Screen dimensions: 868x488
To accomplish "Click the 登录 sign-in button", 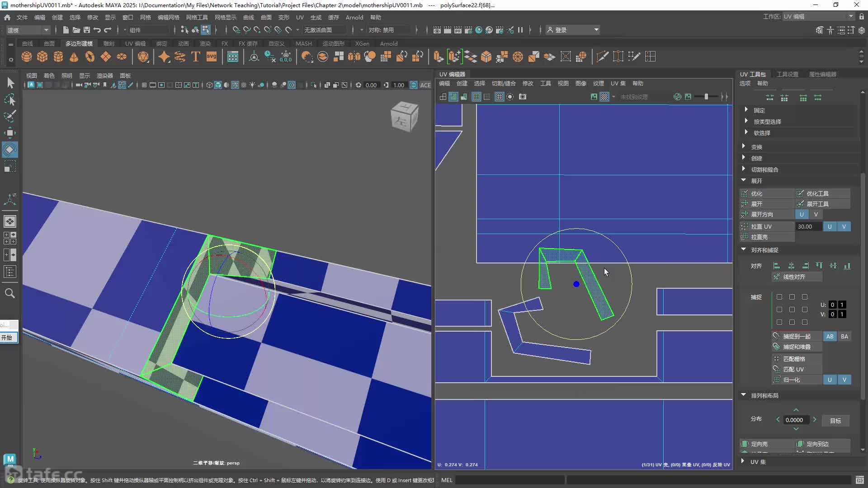I will pyautogui.click(x=573, y=30).
